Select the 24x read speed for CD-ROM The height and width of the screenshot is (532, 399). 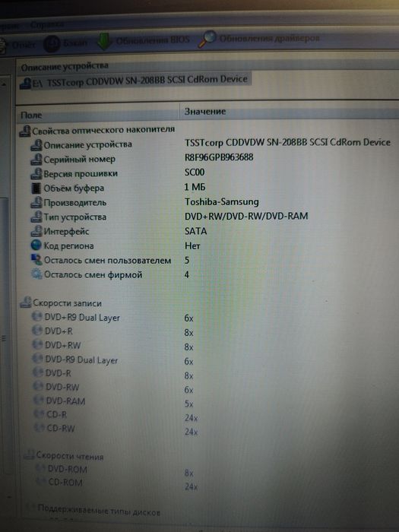(191, 487)
